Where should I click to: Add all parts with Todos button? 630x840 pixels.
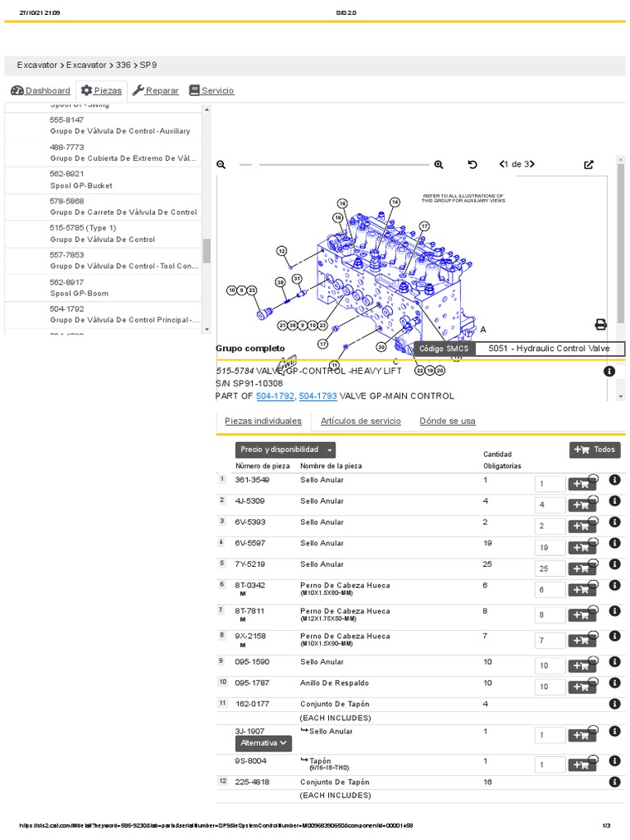(595, 450)
